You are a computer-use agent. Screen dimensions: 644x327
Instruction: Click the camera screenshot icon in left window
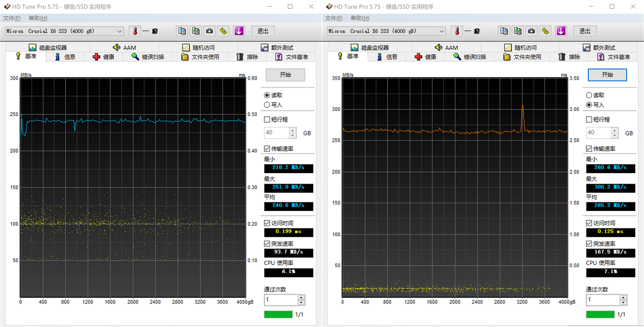click(209, 31)
